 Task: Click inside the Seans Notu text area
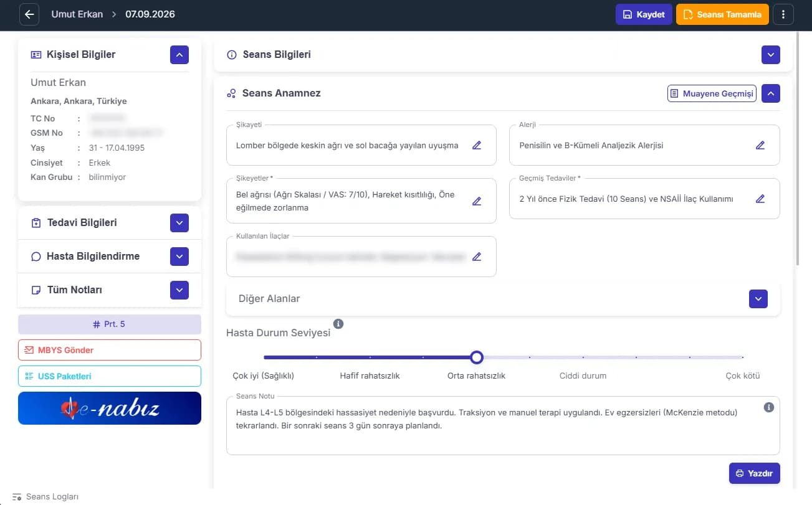(503, 426)
